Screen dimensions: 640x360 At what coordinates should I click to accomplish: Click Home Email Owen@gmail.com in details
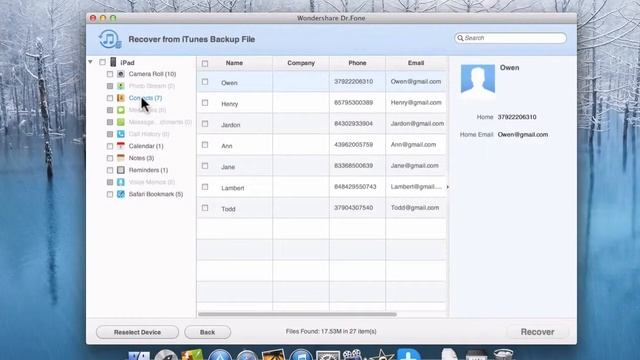pyautogui.click(x=523, y=134)
